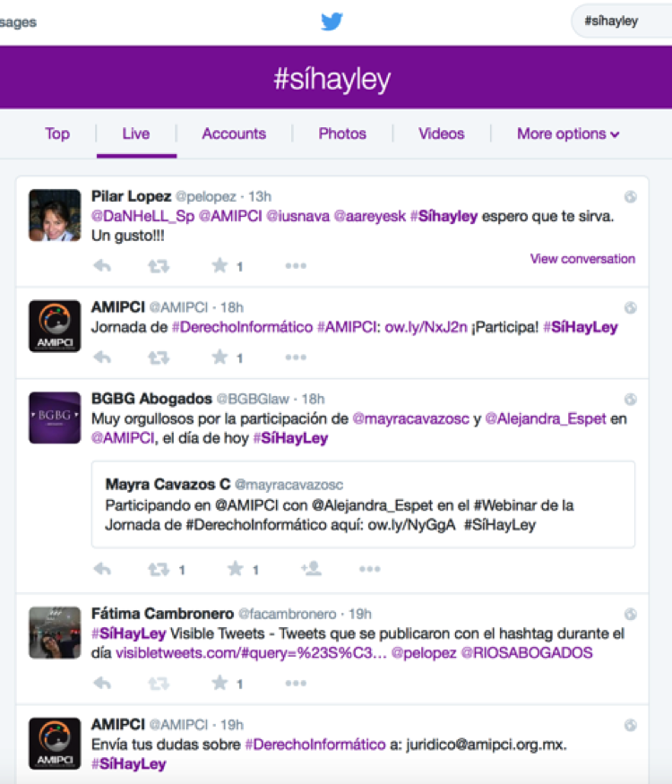Retweet BGBG Abogados' tweet
672x784 pixels.
[x=159, y=569]
